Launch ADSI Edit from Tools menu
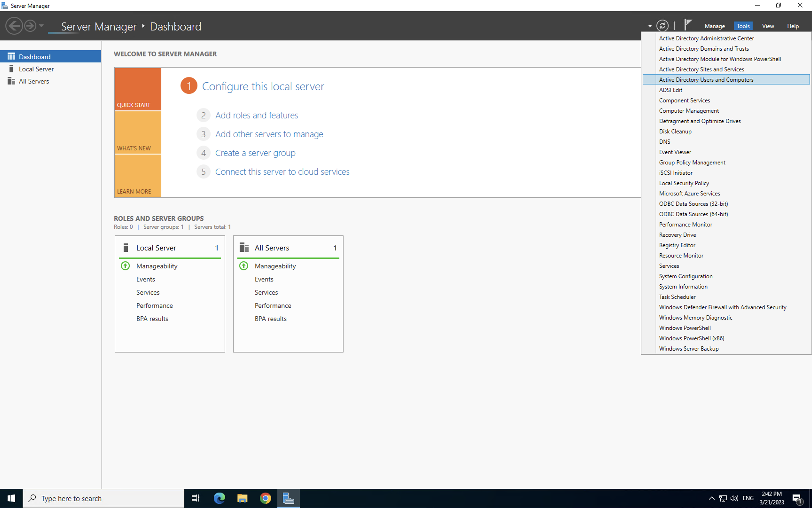Viewport: 812px width, 508px height. 726,90
